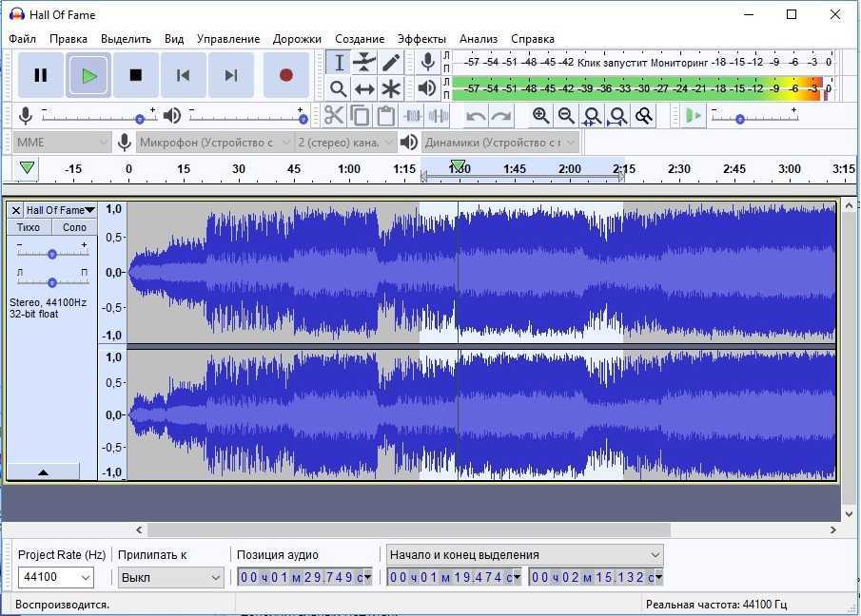Select the Zoom magnifier tool
The image size is (861, 616).
pos(339,88)
